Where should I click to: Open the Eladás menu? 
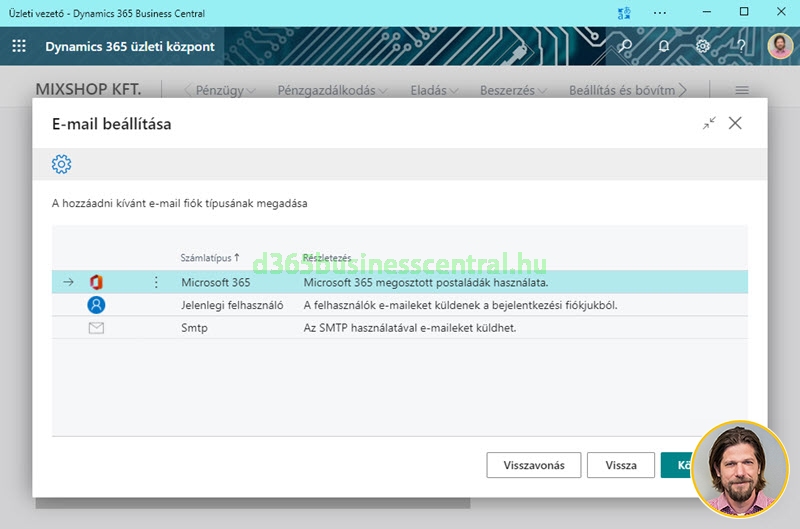point(434,90)
